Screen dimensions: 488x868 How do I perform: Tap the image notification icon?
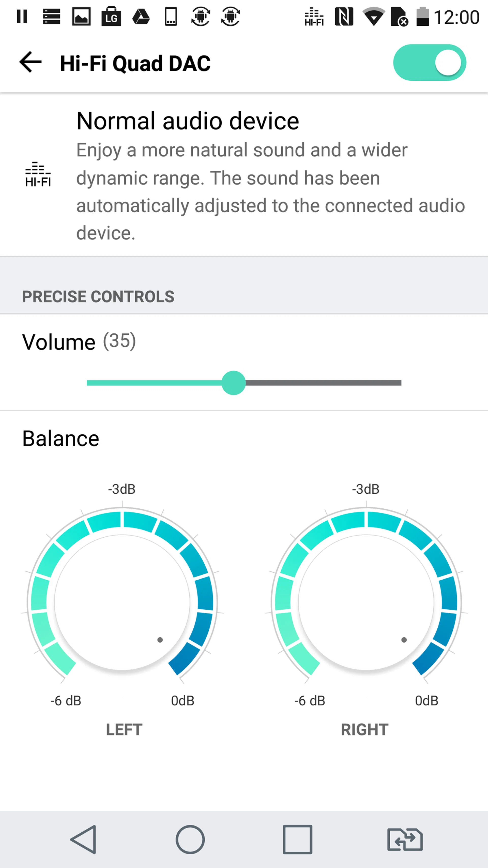[x=82, y=17]
